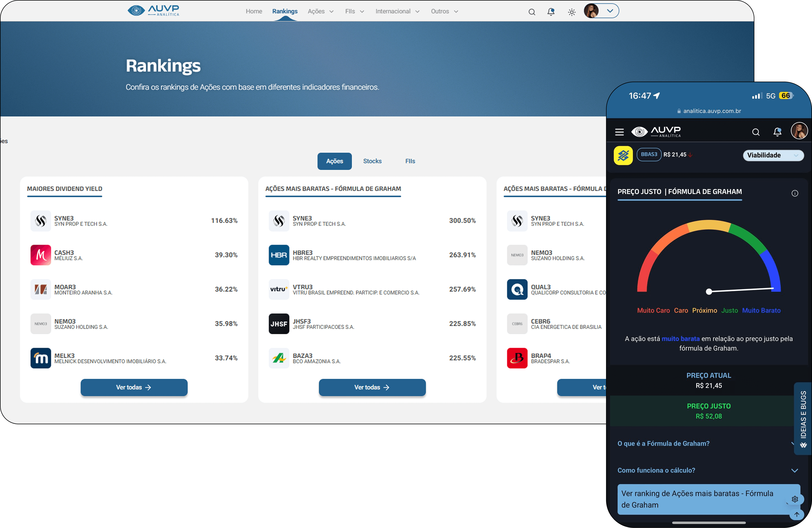Viewport: 812px width, 528px height.
Task: Open search in phone header
Action: [756, 132]
